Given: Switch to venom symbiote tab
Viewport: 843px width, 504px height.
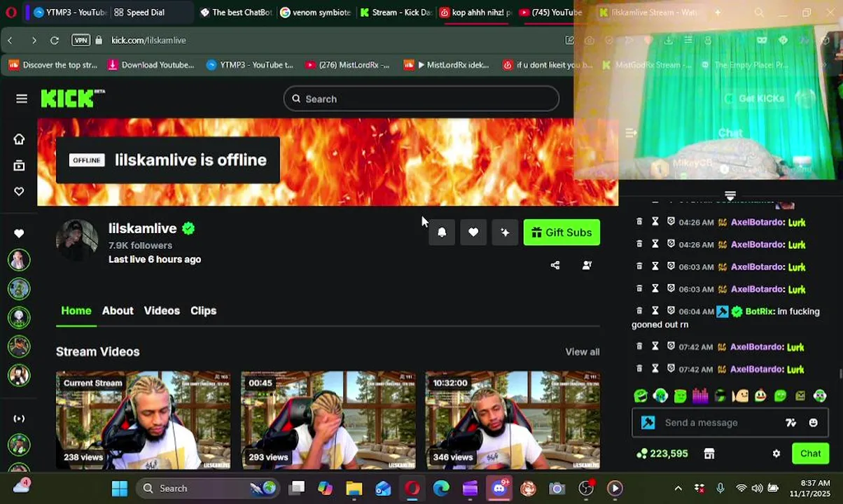Looking at the screenshot, I should point(316,12).
